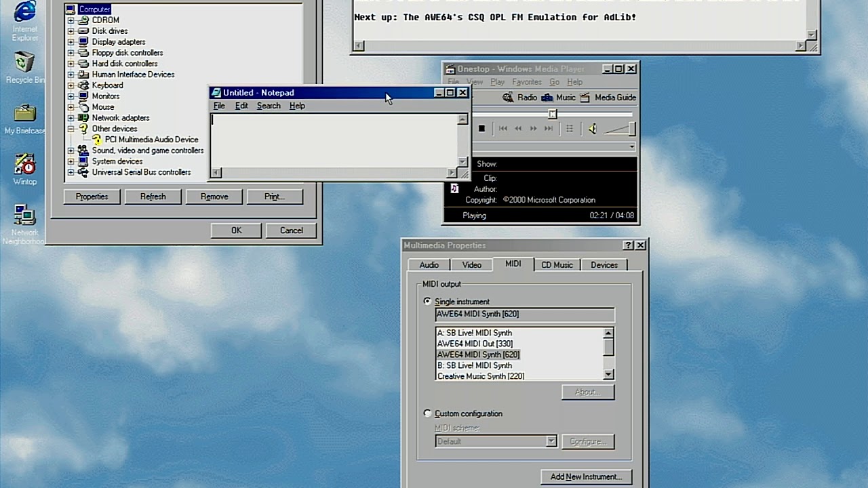Viewport: 868px width, 488px height.
Task: Switch to the Audio tab
Action: click(x=429, y=265)
